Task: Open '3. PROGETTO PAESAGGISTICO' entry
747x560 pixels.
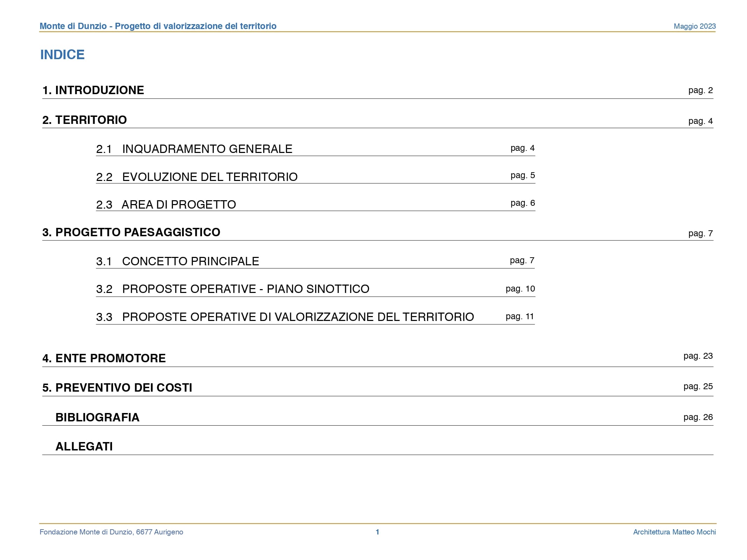Action: (x=131, y=232)
